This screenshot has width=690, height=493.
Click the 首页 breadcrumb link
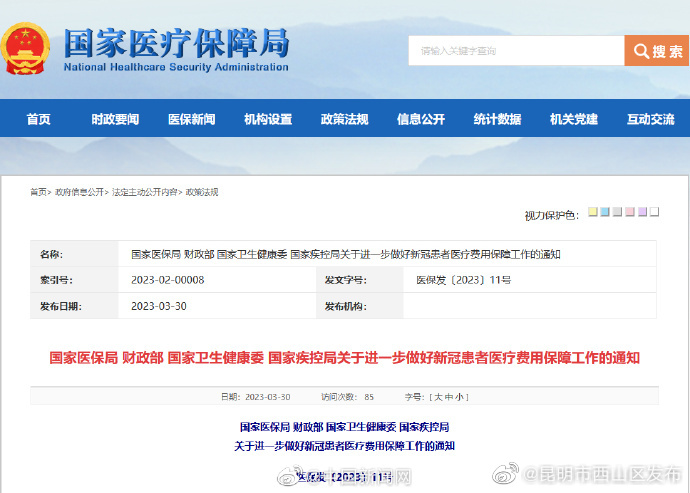click(x=38, y=192)
